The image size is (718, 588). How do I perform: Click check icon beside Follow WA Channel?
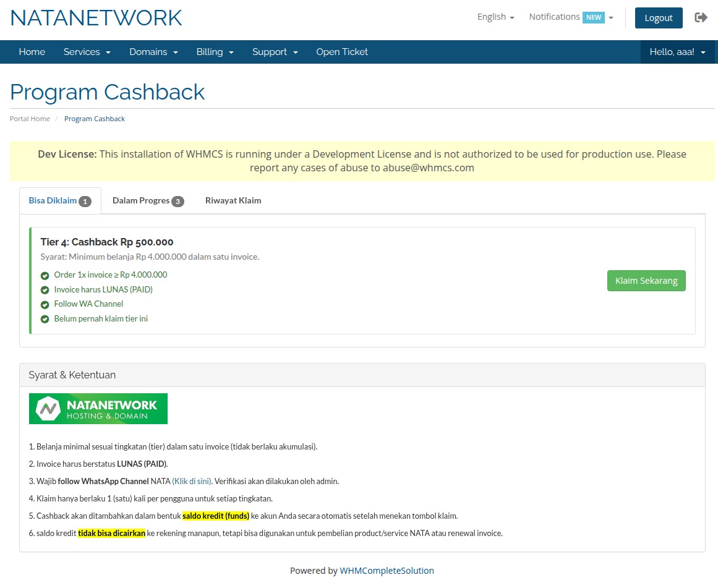pyautogui.click(x=45, y=305)
